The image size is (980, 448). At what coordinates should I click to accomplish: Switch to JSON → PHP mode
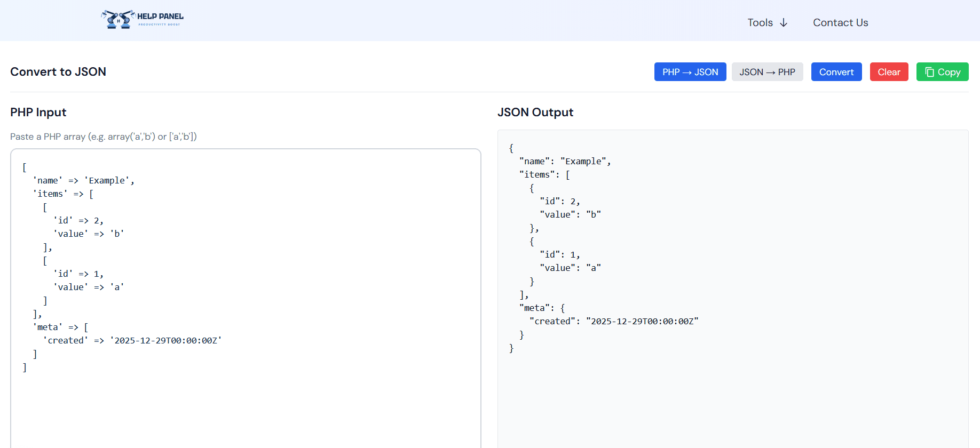tap(766, 72)
